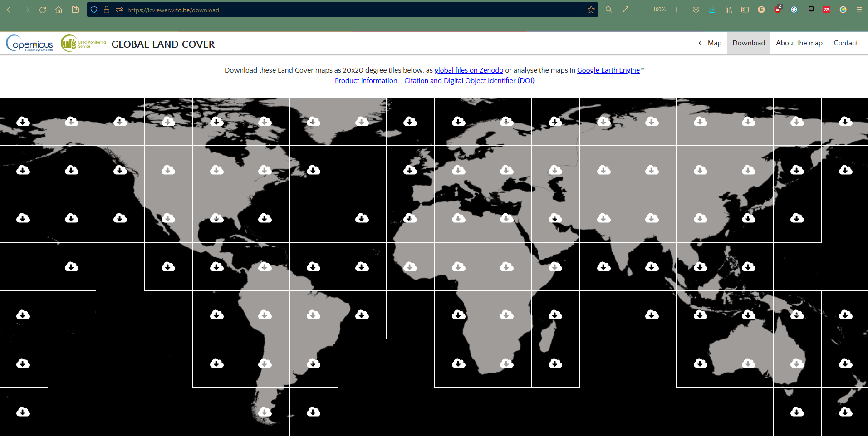868x447 pixels.
Task: Download the Australia land cover tile
Action: pos(749,363)
